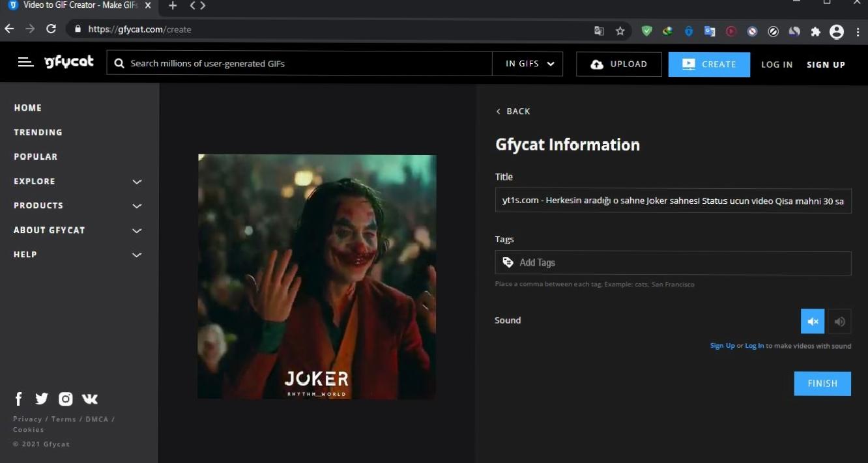868x463 pixels.
Task: Click the Joker GIF preview
Action: 317,277
